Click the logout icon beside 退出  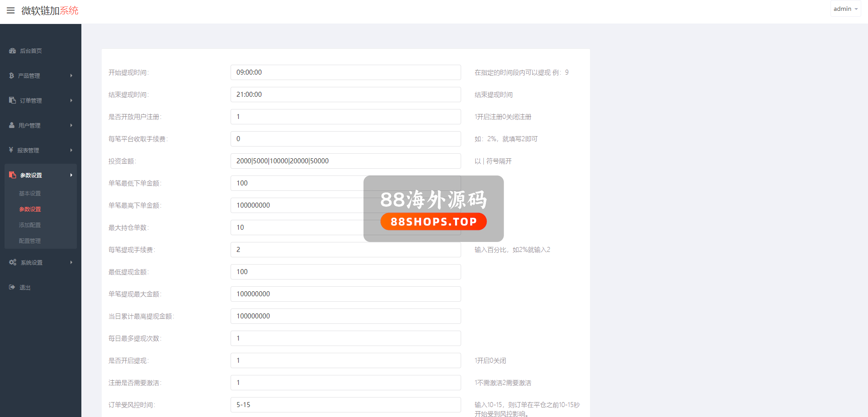point(12,287)
